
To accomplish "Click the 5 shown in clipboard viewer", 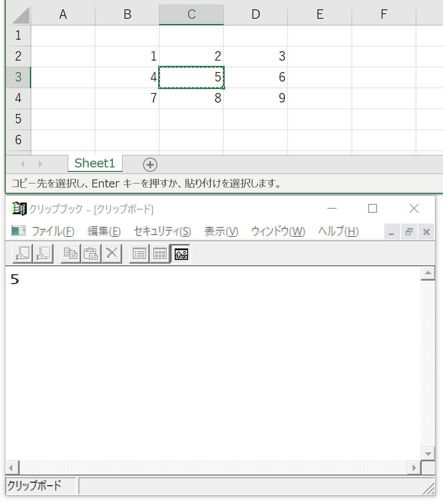I will point(15,279).
